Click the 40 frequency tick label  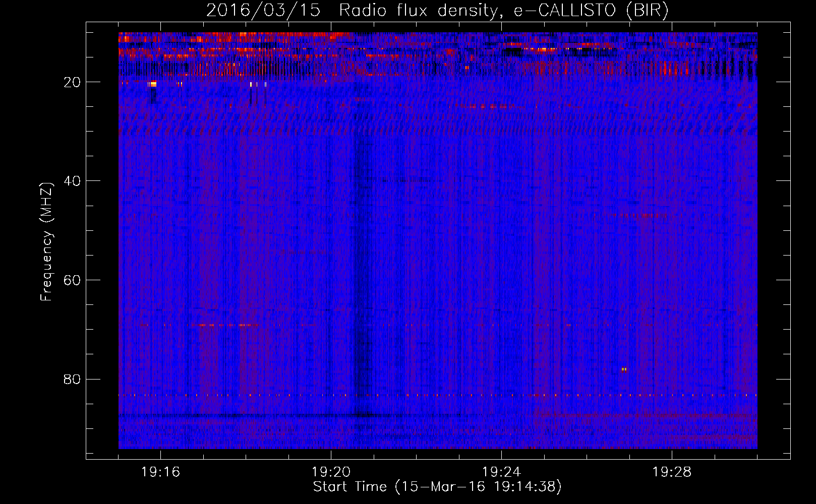(x=73, y=181)
